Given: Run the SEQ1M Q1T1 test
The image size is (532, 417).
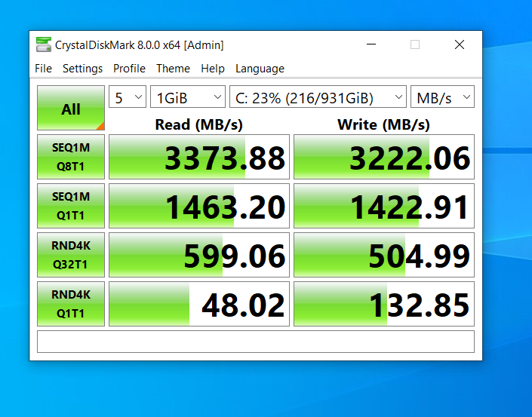Looking at the screenshot, I should [x=71, y=206].
